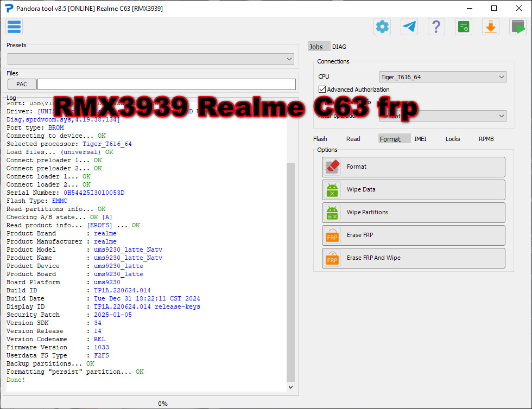This screenshot has height=409, width=532.
Task: Expand the Presets dropdown
Action: [x=151, y=59]
